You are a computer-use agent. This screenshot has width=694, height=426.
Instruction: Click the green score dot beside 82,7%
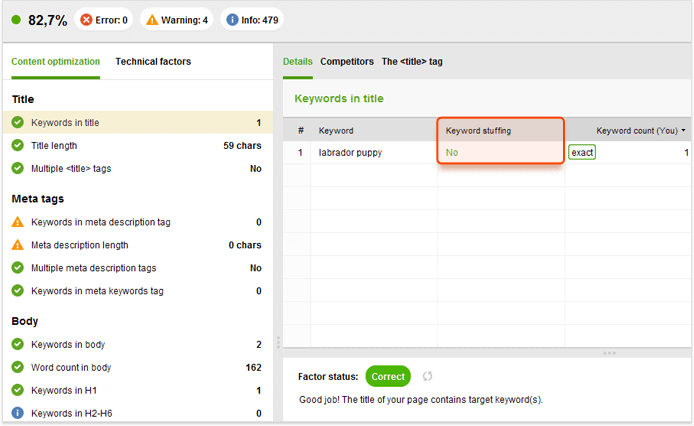[x=16, y=19]
